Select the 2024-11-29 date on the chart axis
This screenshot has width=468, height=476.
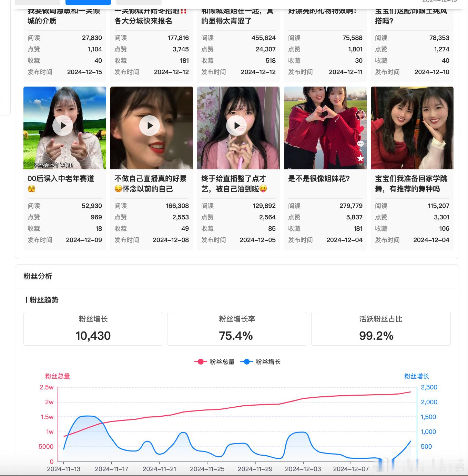click(255, 469)
